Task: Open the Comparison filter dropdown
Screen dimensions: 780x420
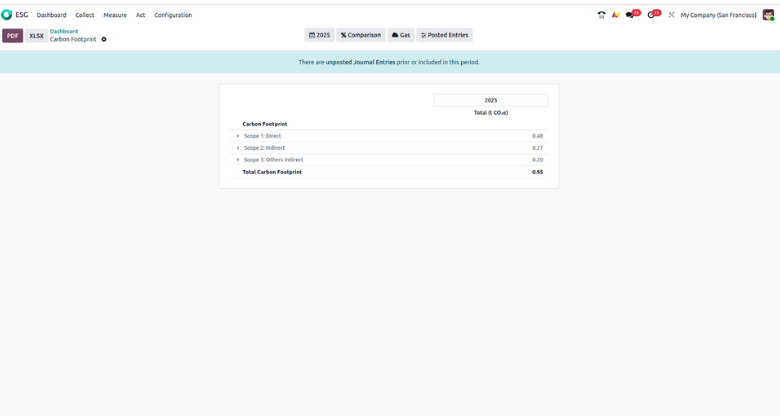Action: 361,35
